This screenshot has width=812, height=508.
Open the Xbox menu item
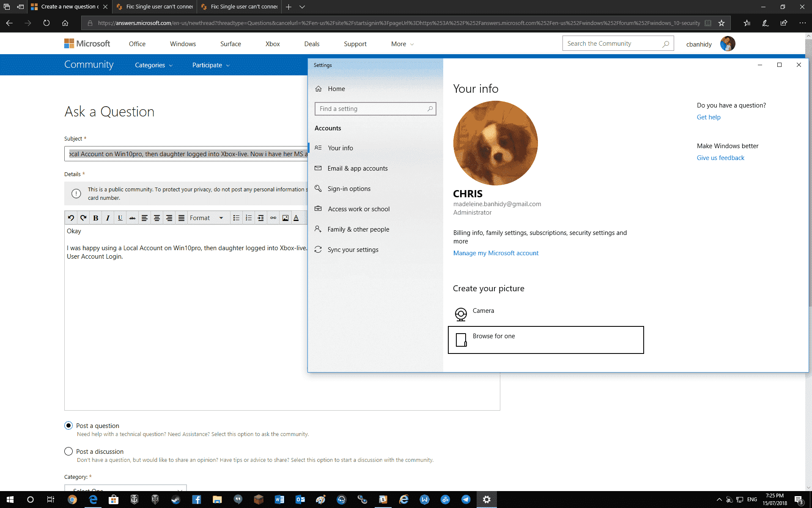(272, 44)
